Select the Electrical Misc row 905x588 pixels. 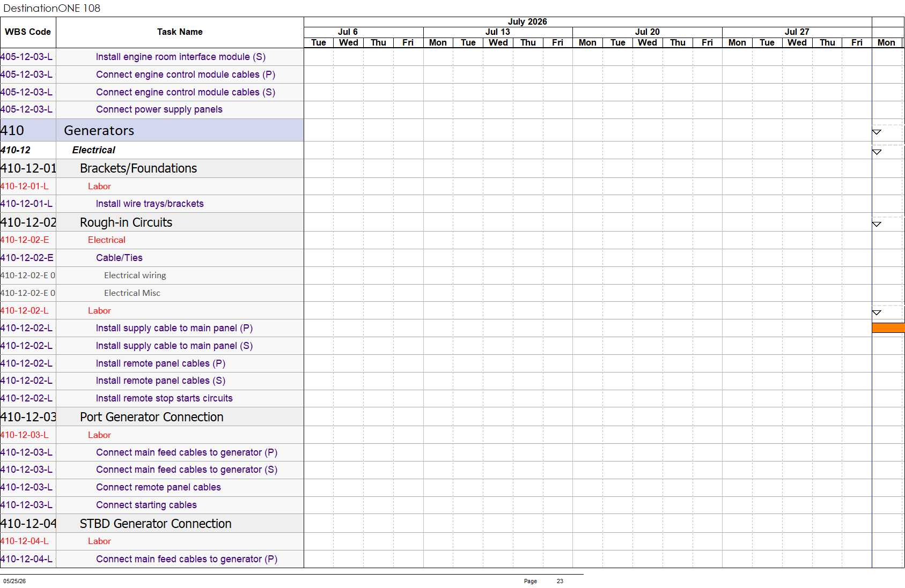pos(152,293)
